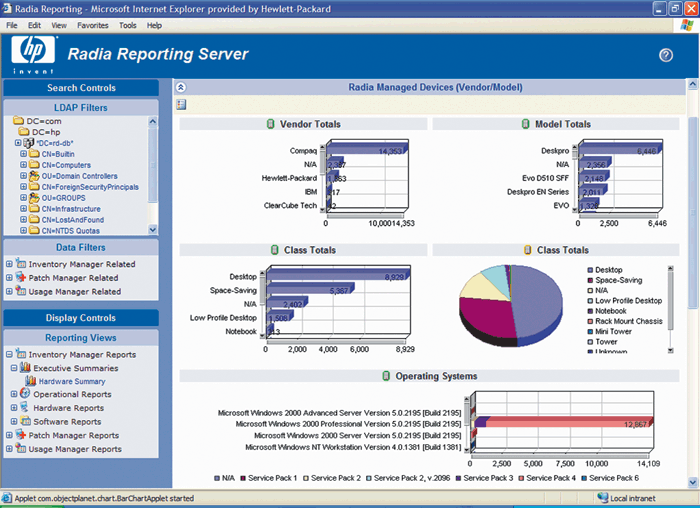The width and height of the screenshot is (700, 508).
Task: Click the Desktop legend swatch in the pie chart legend
Action: pos(590,270)
